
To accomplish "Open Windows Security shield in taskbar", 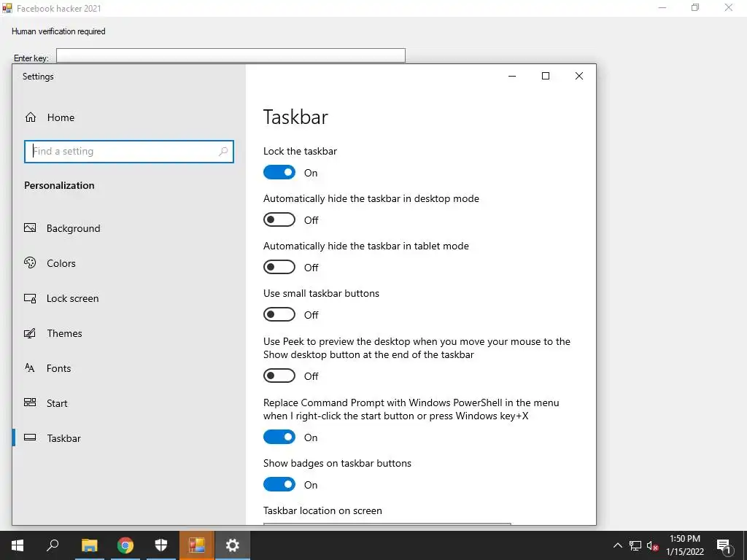I will click(161, 545).
